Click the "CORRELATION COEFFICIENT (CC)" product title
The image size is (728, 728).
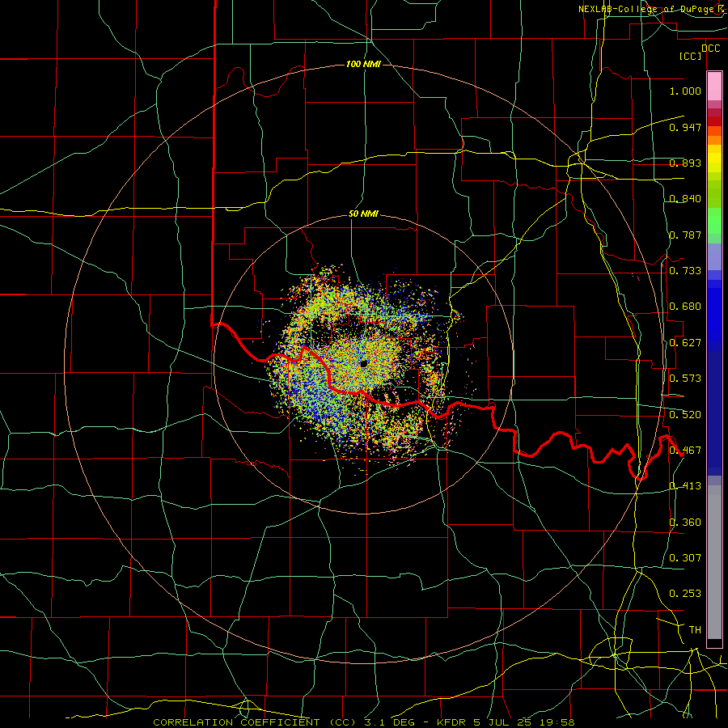tap(253, 722)
